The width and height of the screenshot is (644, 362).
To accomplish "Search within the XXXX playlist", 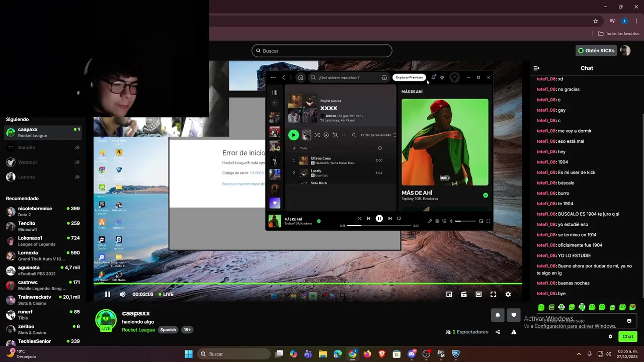I will (354, 135).
